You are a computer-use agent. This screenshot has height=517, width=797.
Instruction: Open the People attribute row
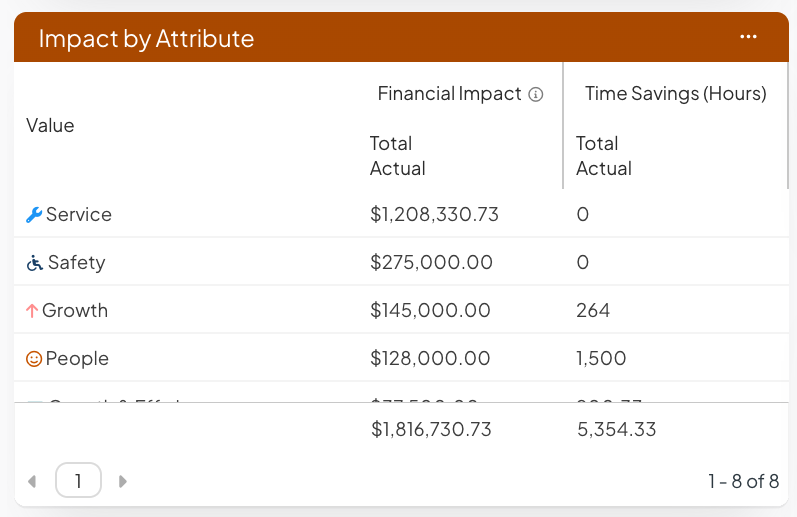click(x=77, y=359)
